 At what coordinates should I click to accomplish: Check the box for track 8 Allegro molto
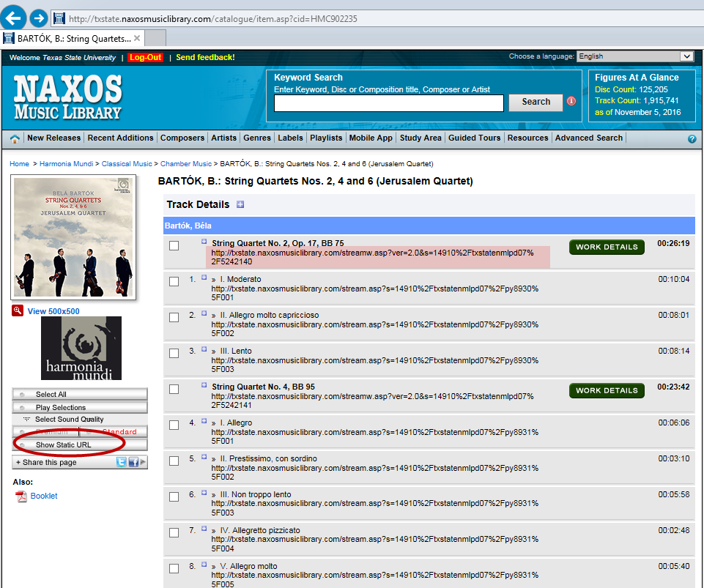click(174, 569)
